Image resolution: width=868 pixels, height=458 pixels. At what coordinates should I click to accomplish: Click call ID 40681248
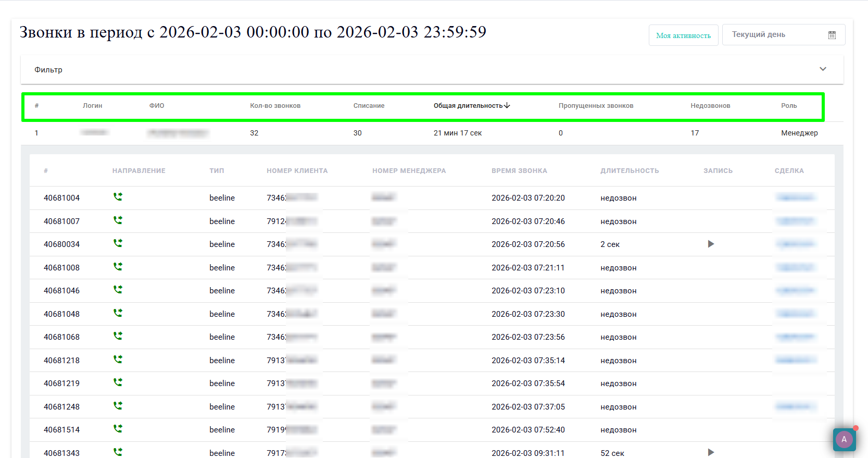[x=62, y=407]
